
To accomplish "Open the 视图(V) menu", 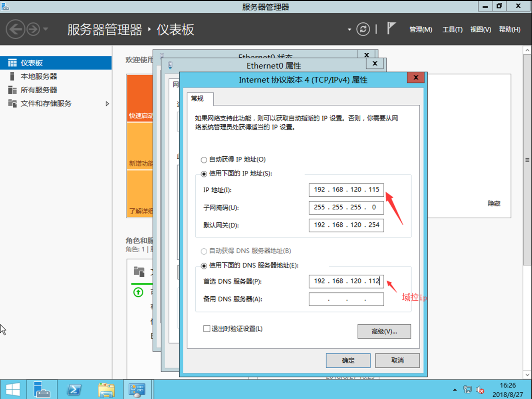I will (x=480, y=30).
